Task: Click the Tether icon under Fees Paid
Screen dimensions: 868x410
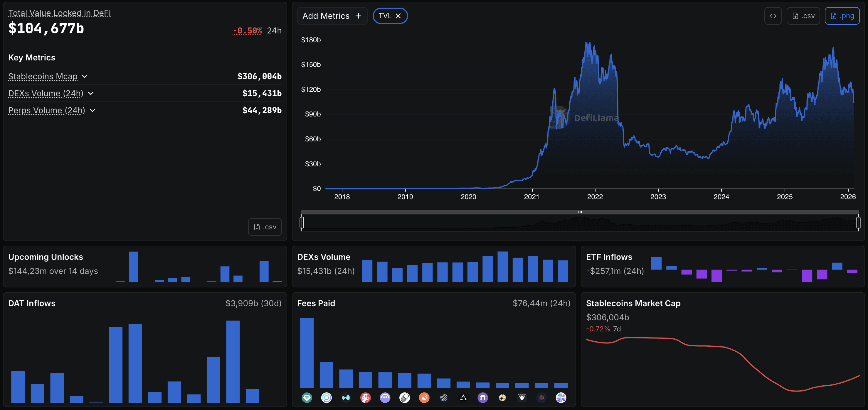Action: click(307, 398)
